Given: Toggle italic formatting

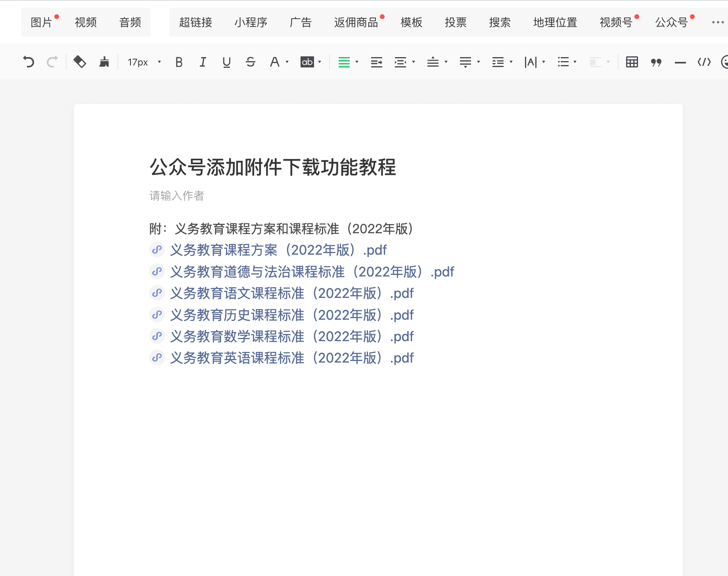Looking at the screenshot, I should [203, 62].
